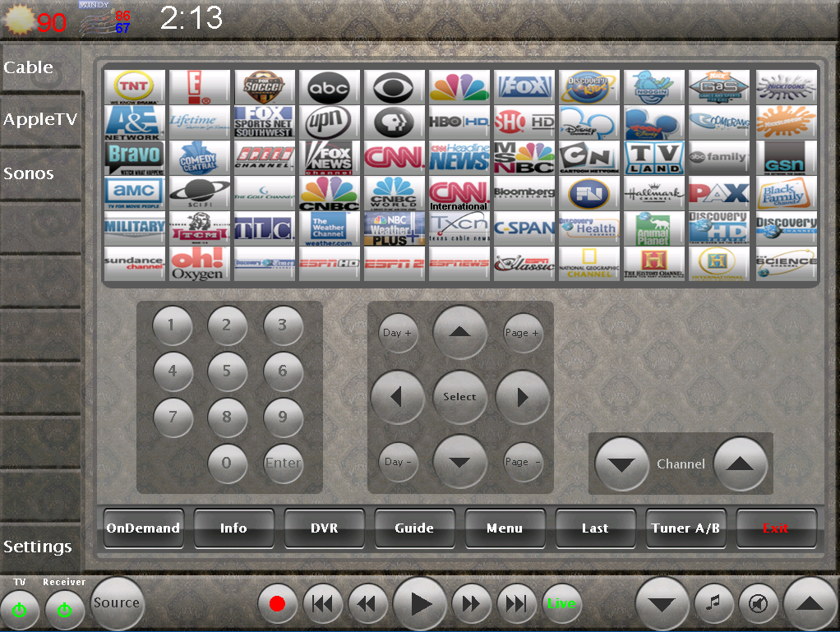Screen dimensions: 840x632
Task: Switch tuner with Tuner A/B button
Action: (685, 528)
